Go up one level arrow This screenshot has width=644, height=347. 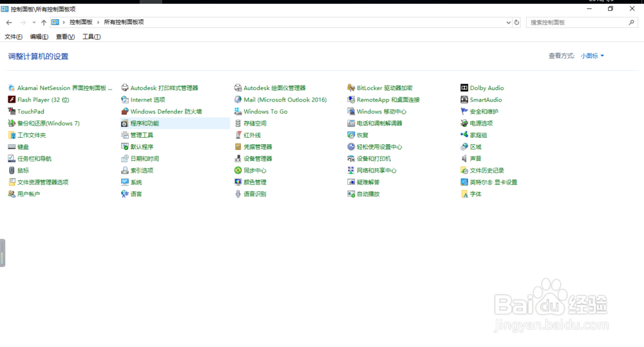click(44, 23)
